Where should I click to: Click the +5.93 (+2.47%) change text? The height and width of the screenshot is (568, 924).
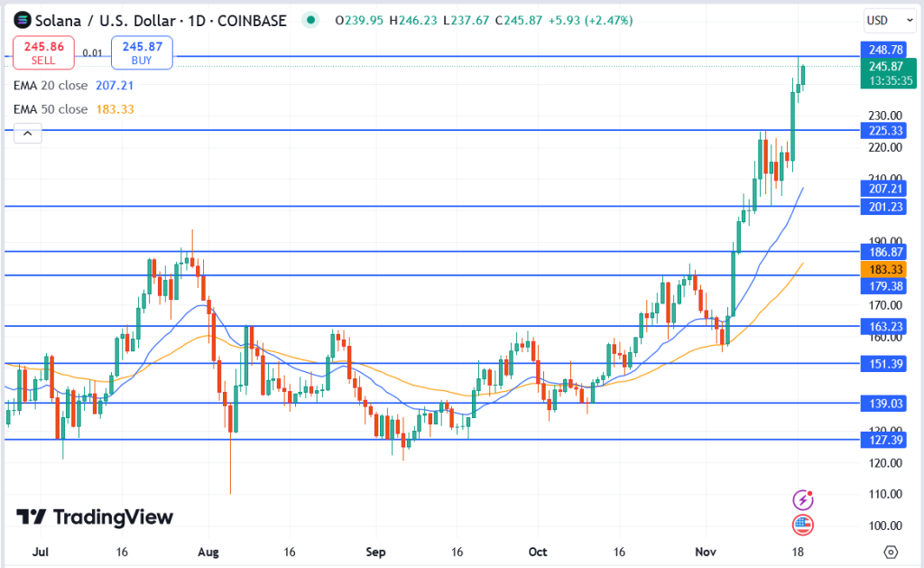(x=590, y=21)
